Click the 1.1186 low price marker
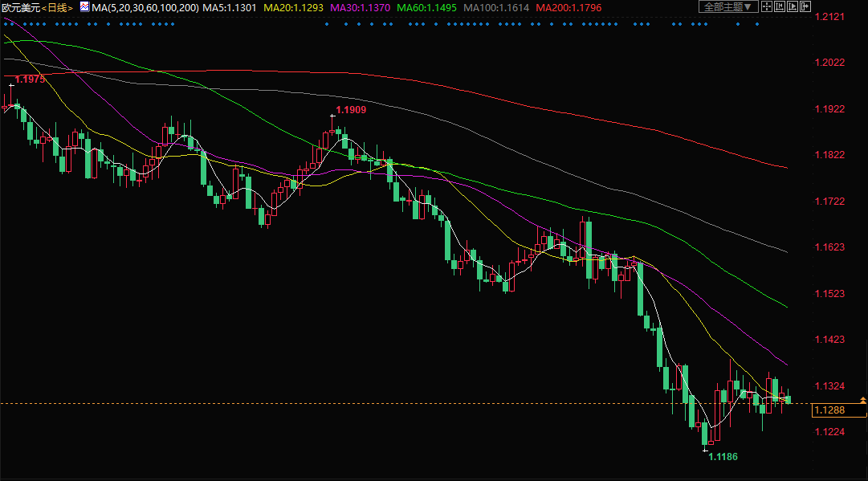The width and height of the screenshot is (868, 481). 722,456
